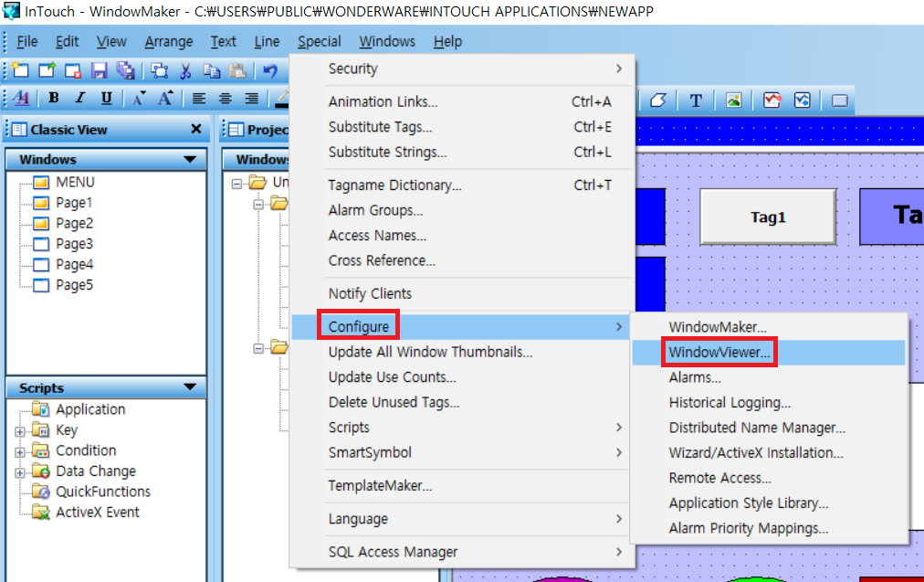The height and width of the screenshot is (582, 924).
Task: Open the File menu
Action: click(27, 41)
